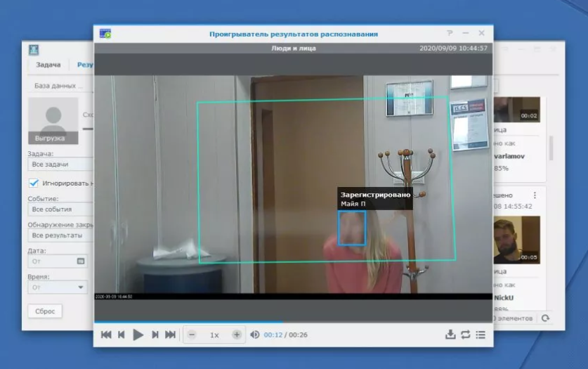Click the blue face detection box
The height and width of the screenshot is (369, 588).
[352, 228]
